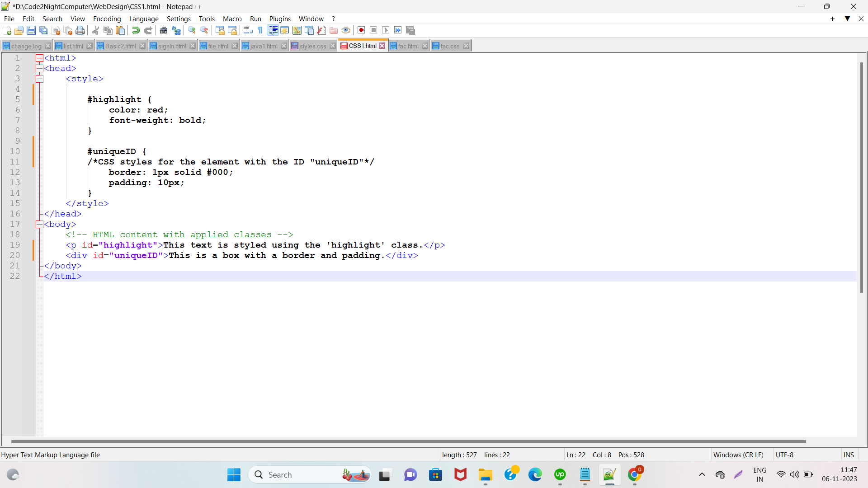This screenshot has width=868, height=488.
Task: Click the New file toolbar icon
Action: (x=7, y=30)
